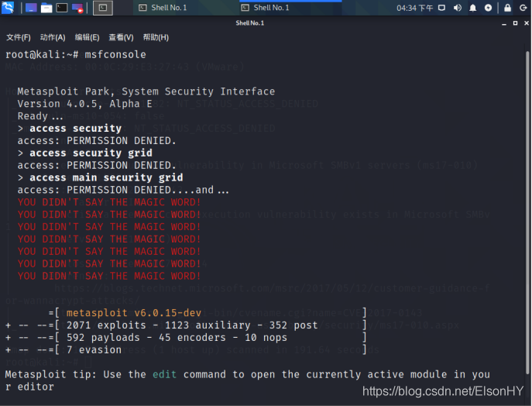Click the logout icon in panel
Screen dimensions: 532x406
(x=523, y=8)
